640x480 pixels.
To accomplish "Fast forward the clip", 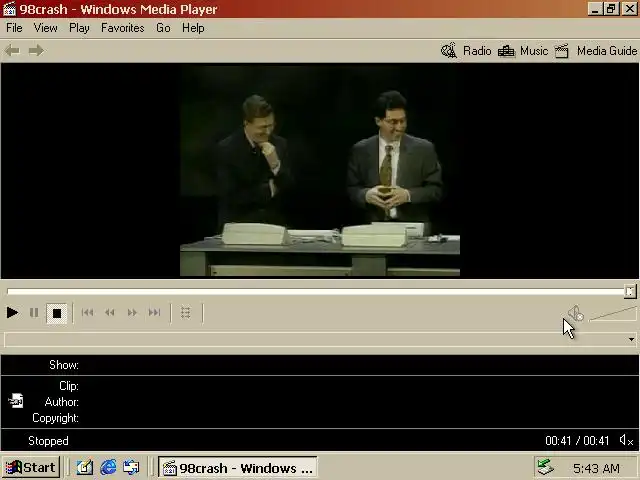I will pos(132,313).
